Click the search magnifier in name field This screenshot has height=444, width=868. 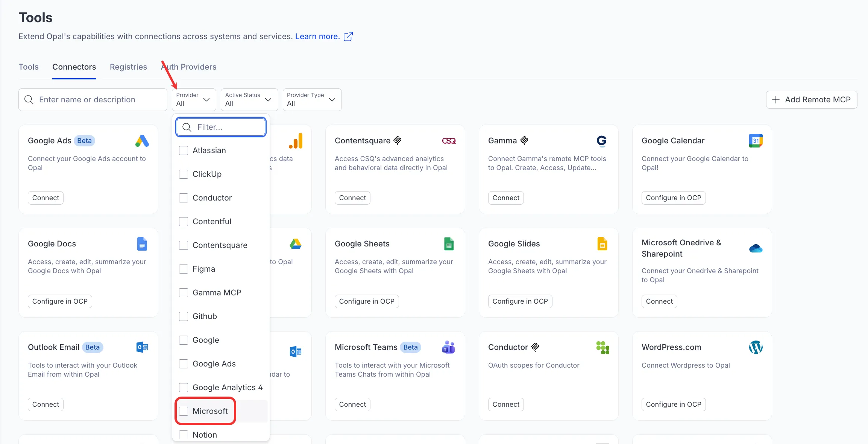point(29,100)
